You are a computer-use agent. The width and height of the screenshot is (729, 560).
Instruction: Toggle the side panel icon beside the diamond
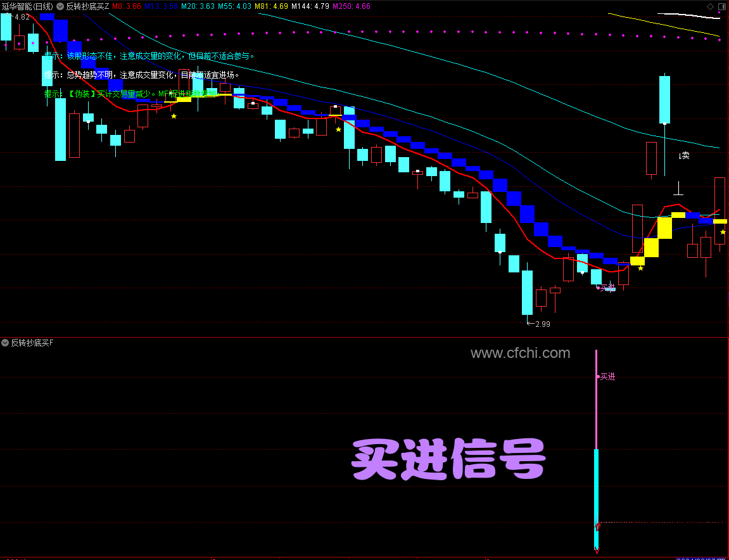tap(723, 6)
